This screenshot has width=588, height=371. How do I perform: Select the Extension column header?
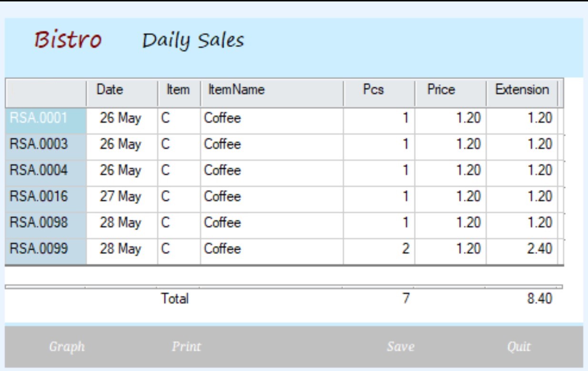click(x=522, y=90)
